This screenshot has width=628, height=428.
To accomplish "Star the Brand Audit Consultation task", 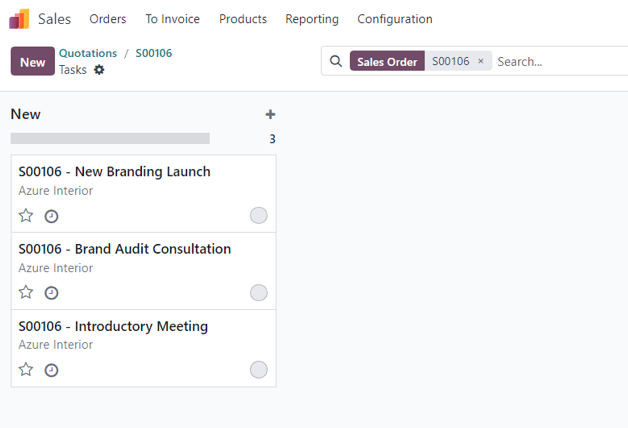I will pos(26,292).
